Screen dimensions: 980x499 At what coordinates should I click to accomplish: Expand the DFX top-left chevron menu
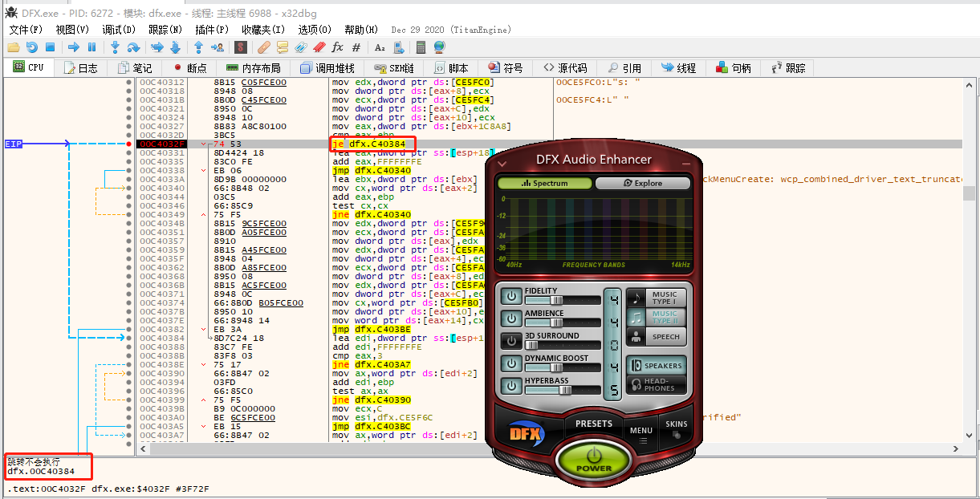tap(502, 163)
